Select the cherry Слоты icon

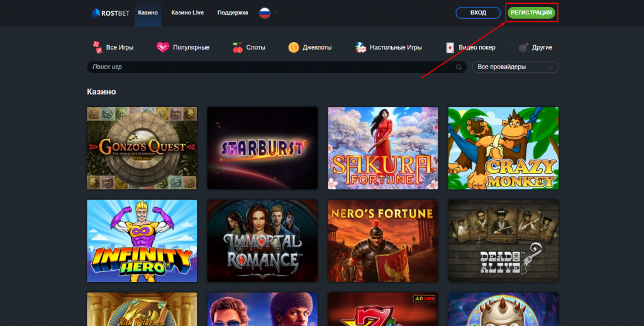pyautogui.click(x=237, y=47)
